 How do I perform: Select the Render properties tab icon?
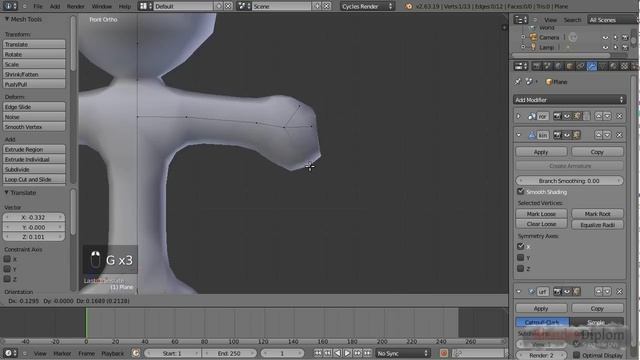pos(536,66)
